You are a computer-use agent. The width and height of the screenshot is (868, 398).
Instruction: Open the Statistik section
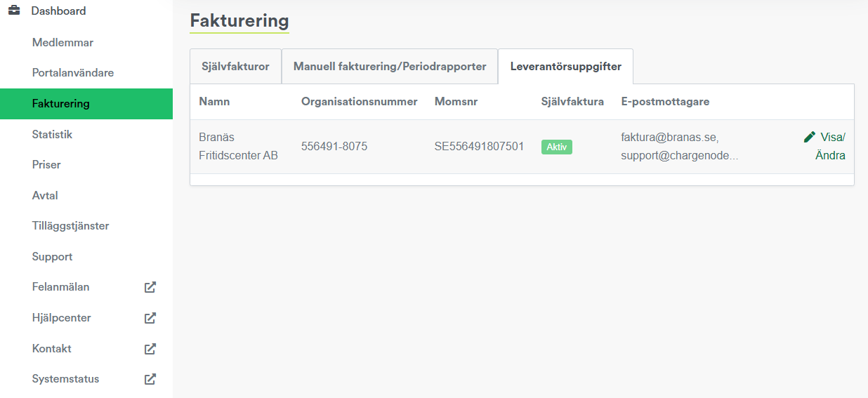point(52,134)
